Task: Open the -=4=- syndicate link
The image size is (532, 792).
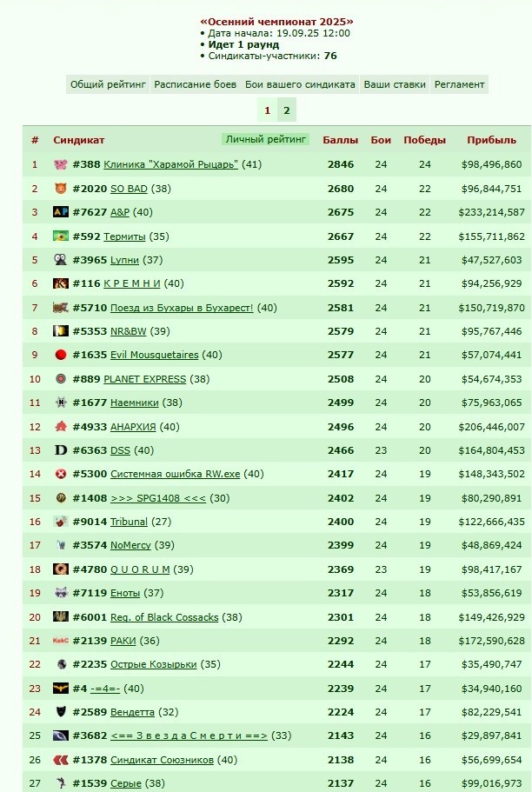Action: (x=105, y=689)
